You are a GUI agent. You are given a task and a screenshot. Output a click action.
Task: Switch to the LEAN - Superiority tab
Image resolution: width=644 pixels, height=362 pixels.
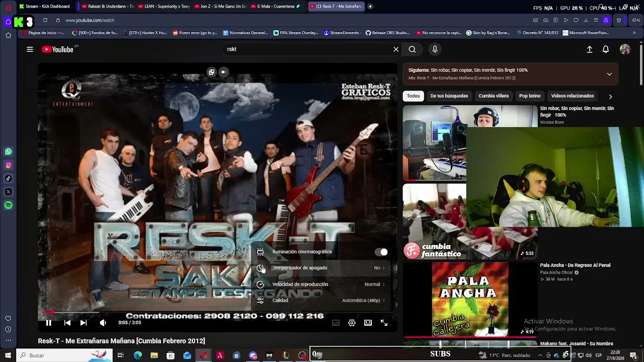164,7
